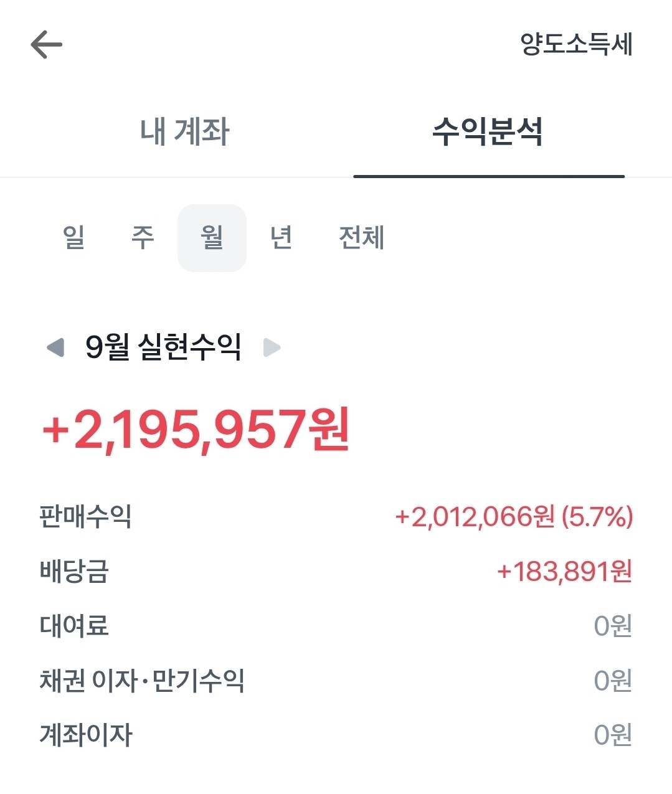Go to next month with right triangle
Screen dimensions: 672x794
point(272,347)
